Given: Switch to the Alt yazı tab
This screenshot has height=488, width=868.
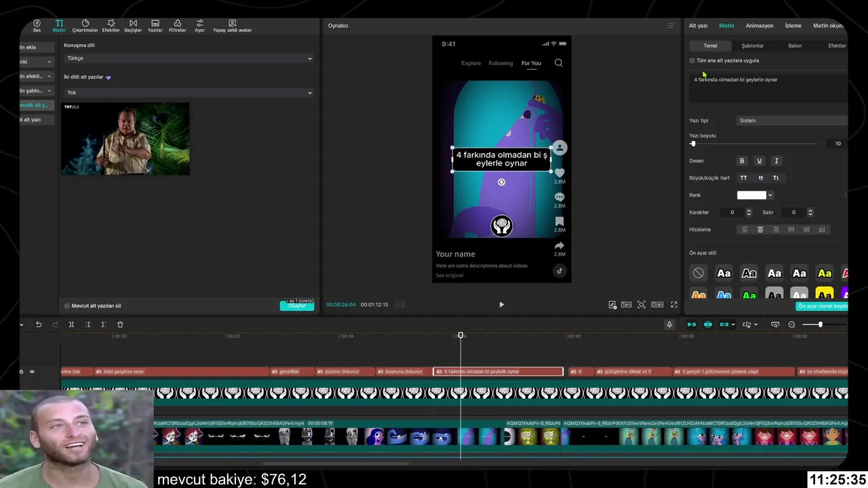Looking at the screenshot, I should coord(698,26).
